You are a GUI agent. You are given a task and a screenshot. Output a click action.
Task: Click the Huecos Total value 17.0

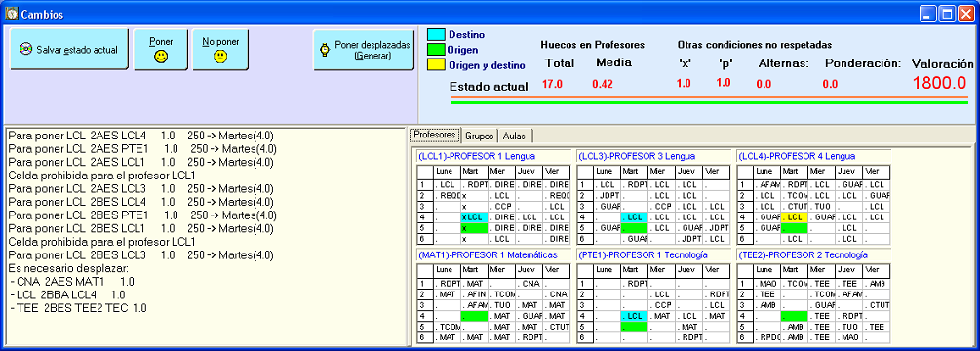pyautogui.click(x=553, y=84)
